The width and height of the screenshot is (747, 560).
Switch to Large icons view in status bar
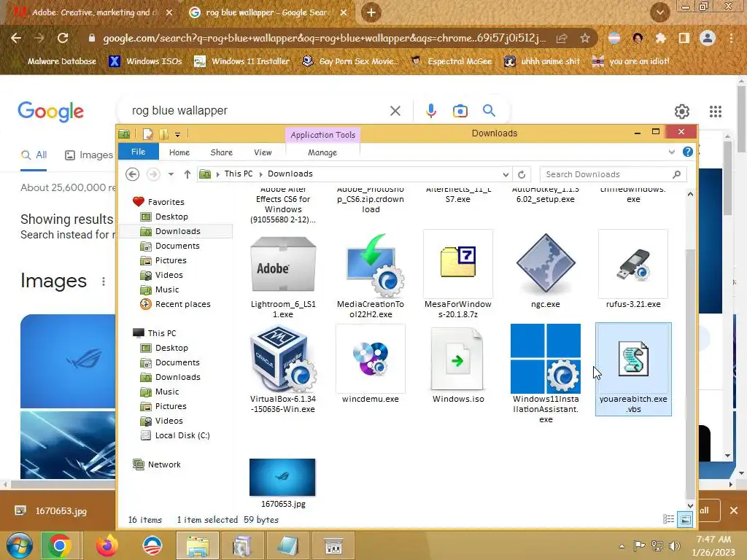pos(685,519)
